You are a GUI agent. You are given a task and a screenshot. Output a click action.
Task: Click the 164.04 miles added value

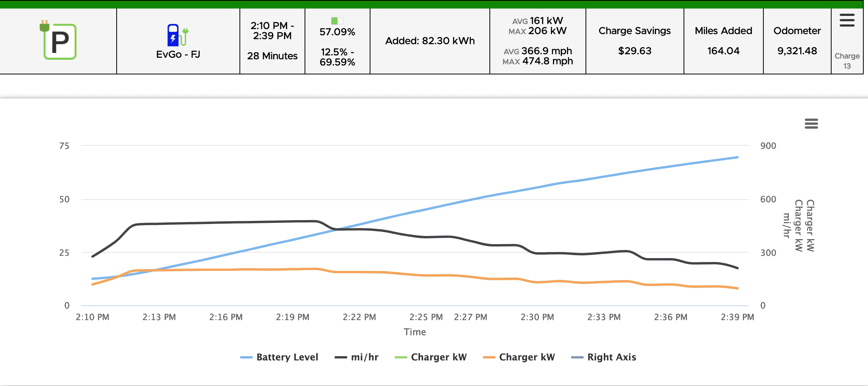coord(723,51)
